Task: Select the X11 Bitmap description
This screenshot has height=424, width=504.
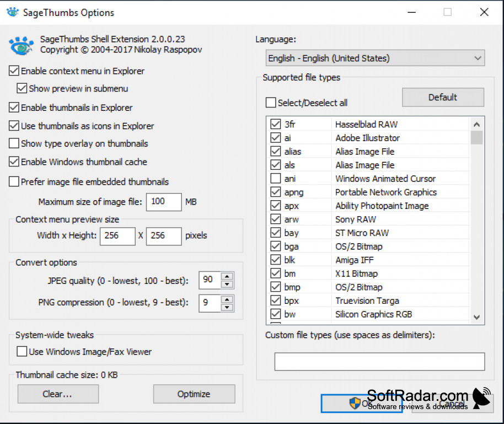Action: 356,273
